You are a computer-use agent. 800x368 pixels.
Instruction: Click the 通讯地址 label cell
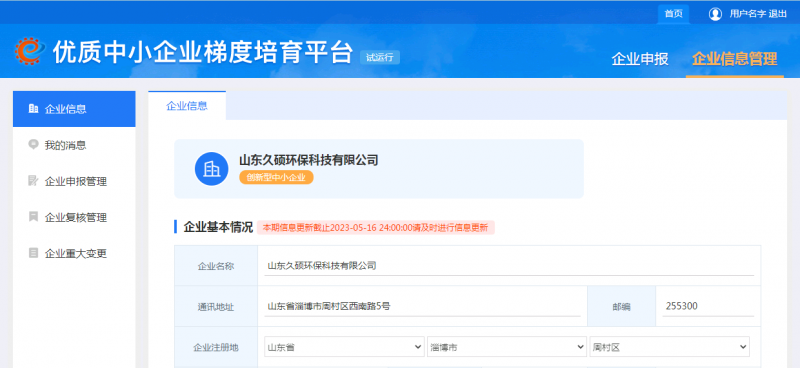pyautogui.click(x=216, y=307)
